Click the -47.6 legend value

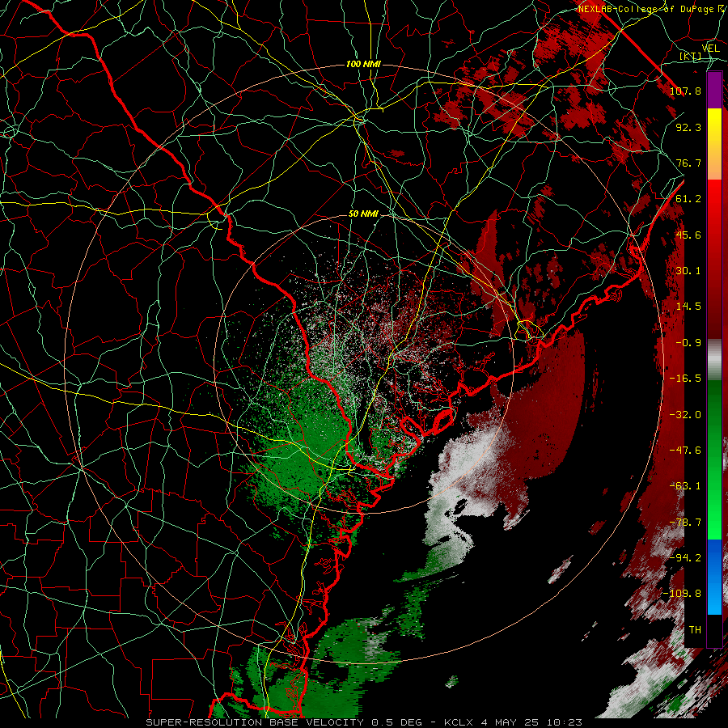click(685, 451)
